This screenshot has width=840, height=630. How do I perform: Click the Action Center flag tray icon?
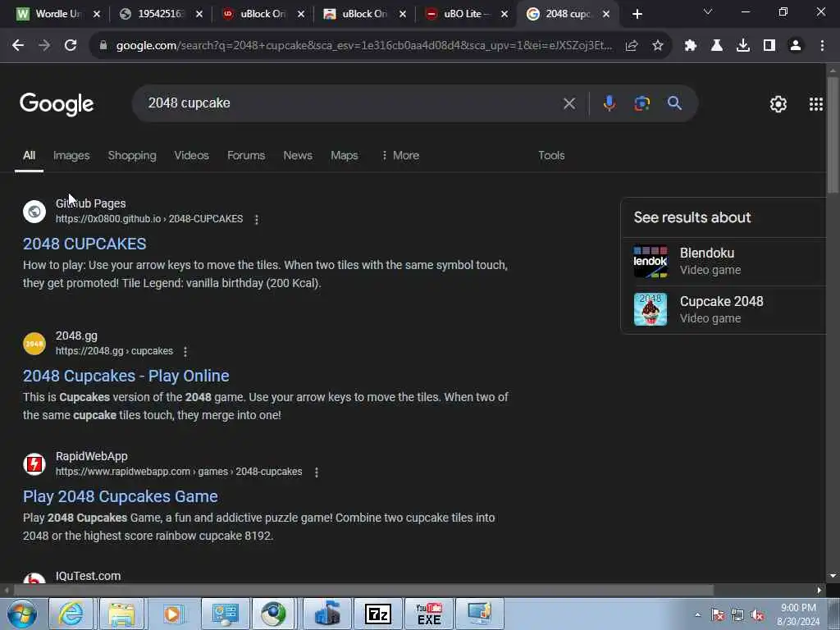[717, 615]
